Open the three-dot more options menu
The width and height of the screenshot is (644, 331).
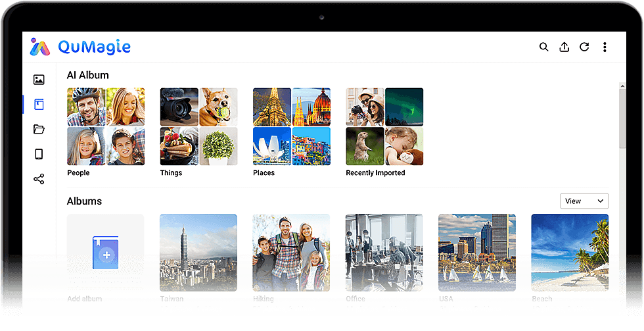[x=605, y=47]
